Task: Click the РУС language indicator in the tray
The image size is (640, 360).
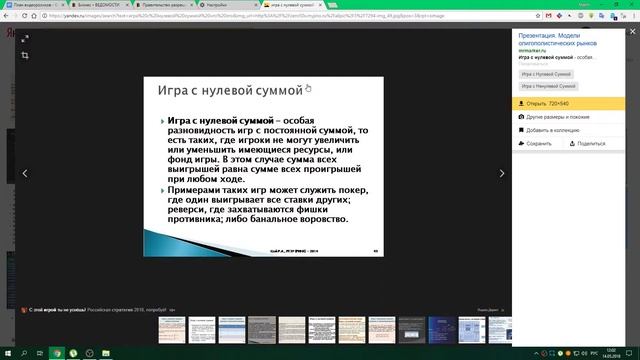Action: pos(594,353)
